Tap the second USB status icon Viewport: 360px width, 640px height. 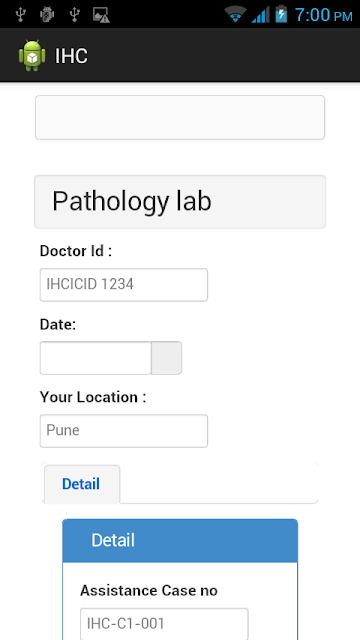(74, 15)
